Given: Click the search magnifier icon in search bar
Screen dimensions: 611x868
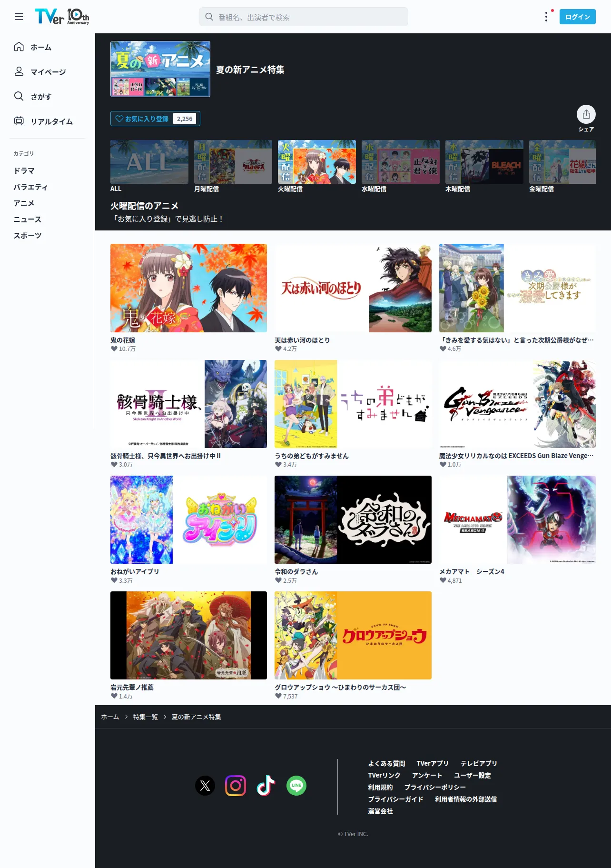Looking at the screenshot, I should pos(209,17).
